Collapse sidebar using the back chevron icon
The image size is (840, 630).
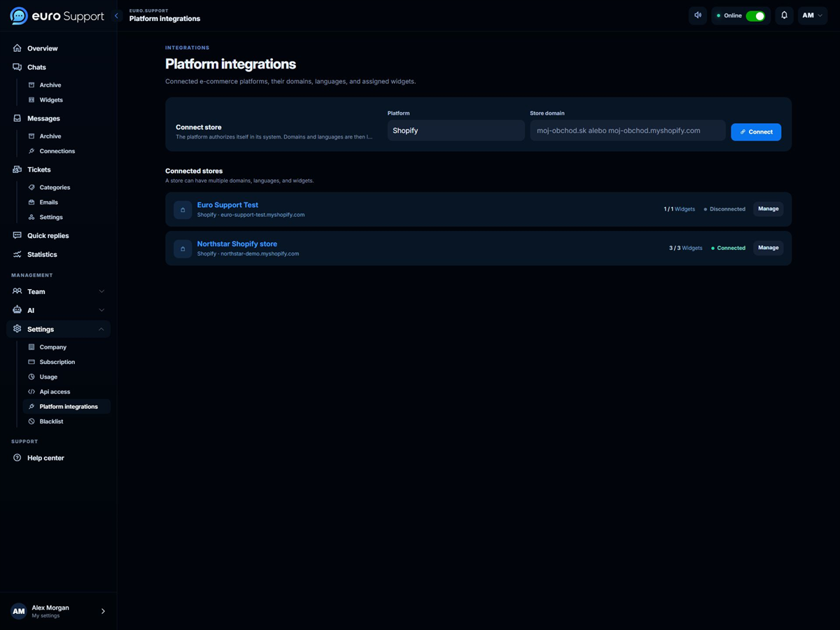click(117, 15)
